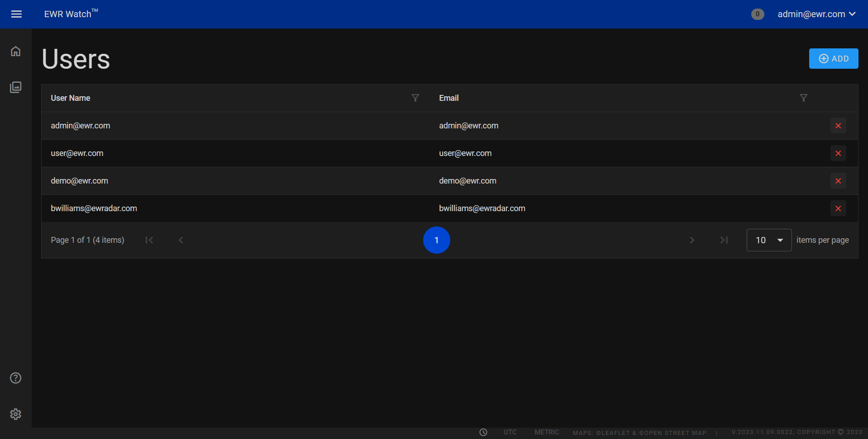Viewport: 868px width, 439px height.
Task: Select user@ewr.com in User Name column
Action: click(x=77, y=153)
